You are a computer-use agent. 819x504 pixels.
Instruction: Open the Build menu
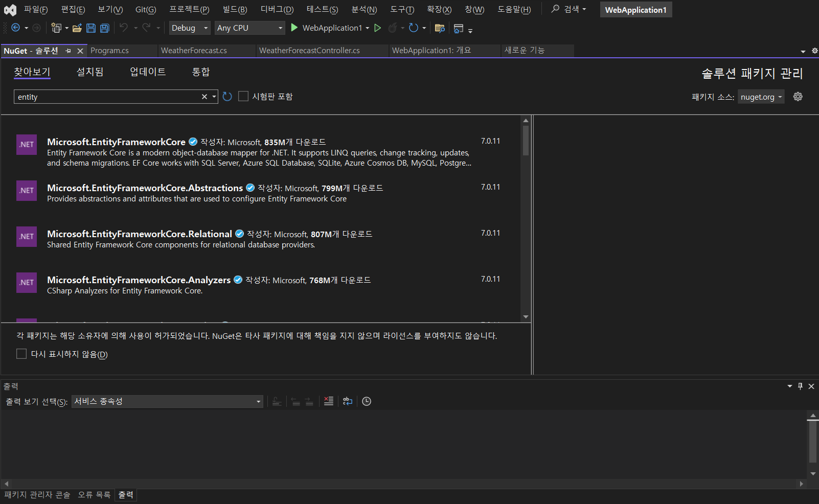point(235,10)
